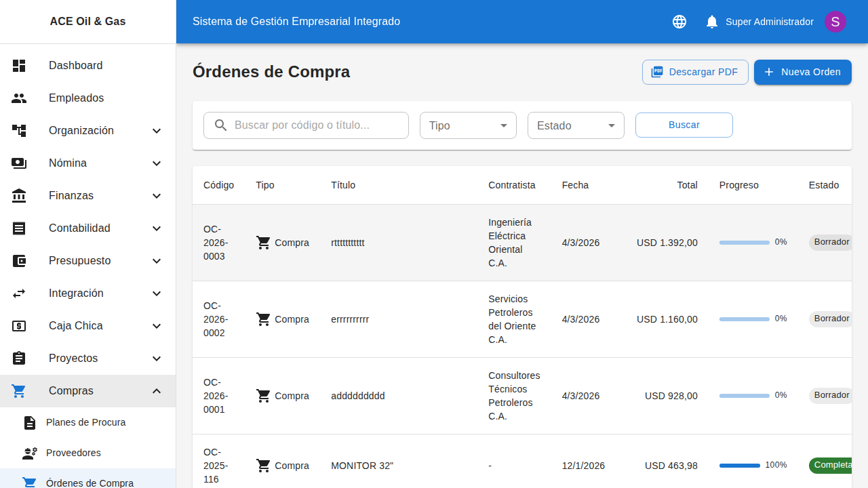868x488 pixels.
Task: Select Planes de Procura menu item
Action: point(85,422)
